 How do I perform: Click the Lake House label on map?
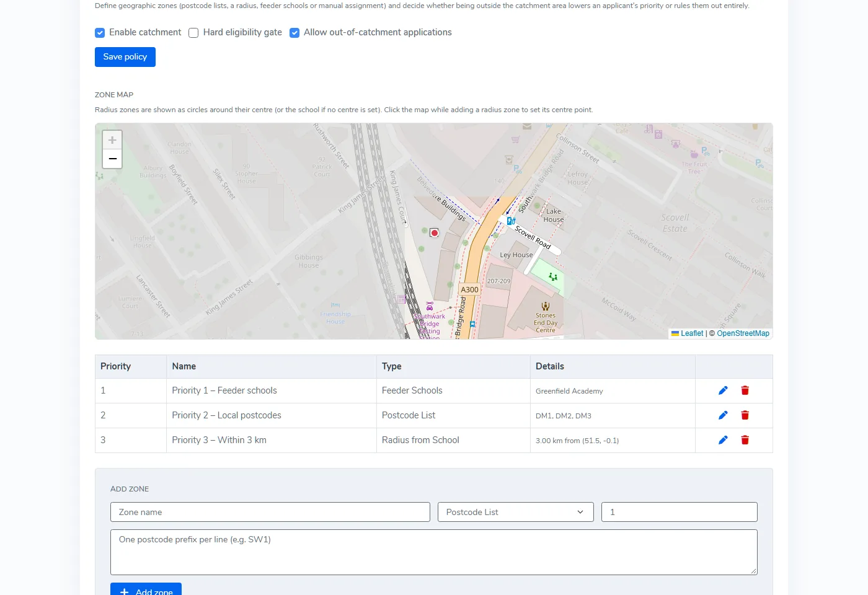554,215
